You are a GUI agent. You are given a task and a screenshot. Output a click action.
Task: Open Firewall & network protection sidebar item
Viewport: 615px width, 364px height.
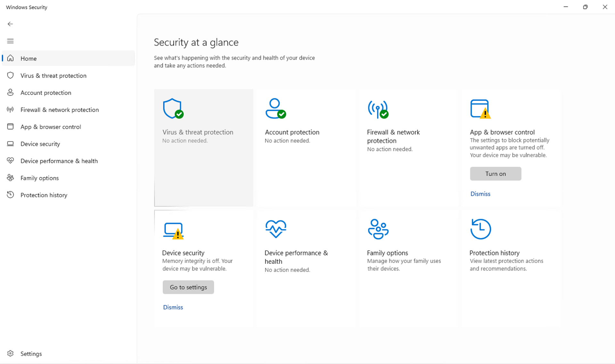point(60,110)
